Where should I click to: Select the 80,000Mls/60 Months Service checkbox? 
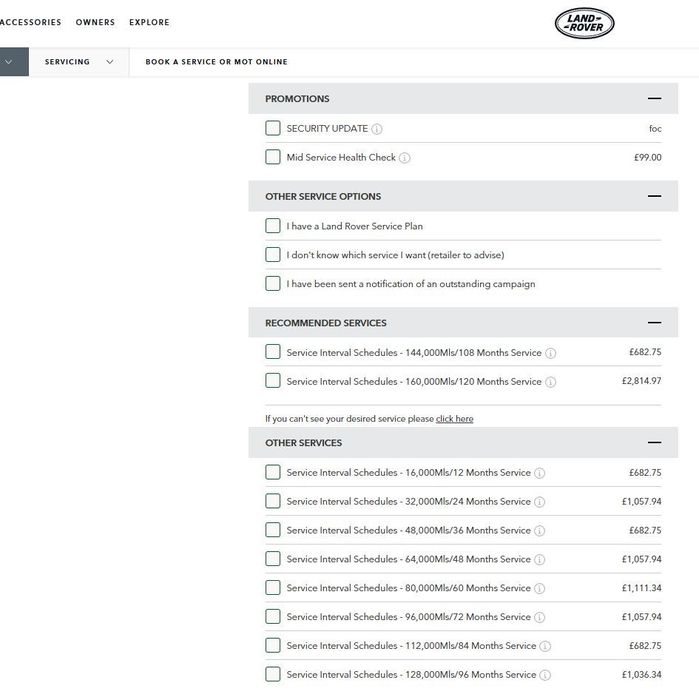[273, 588]
